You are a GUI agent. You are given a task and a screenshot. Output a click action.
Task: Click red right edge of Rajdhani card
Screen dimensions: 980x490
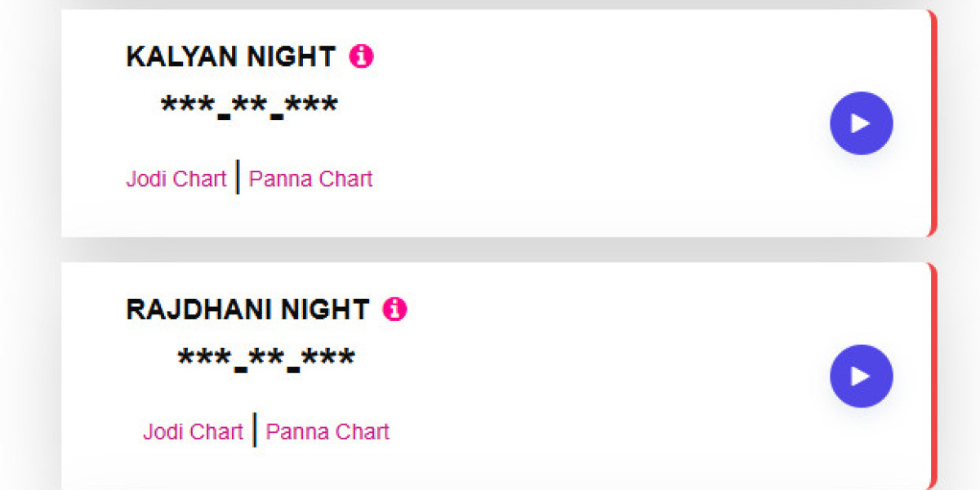point(933,376)
